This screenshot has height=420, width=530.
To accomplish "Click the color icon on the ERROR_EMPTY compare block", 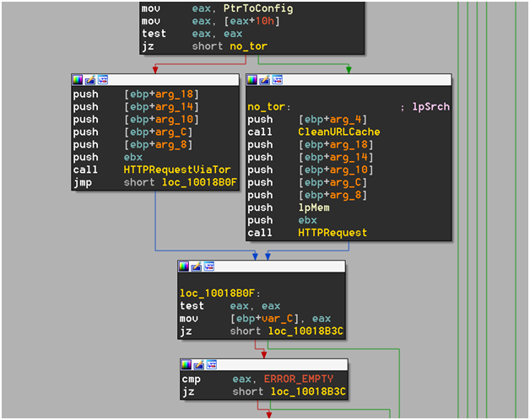I will click(187, 364).
